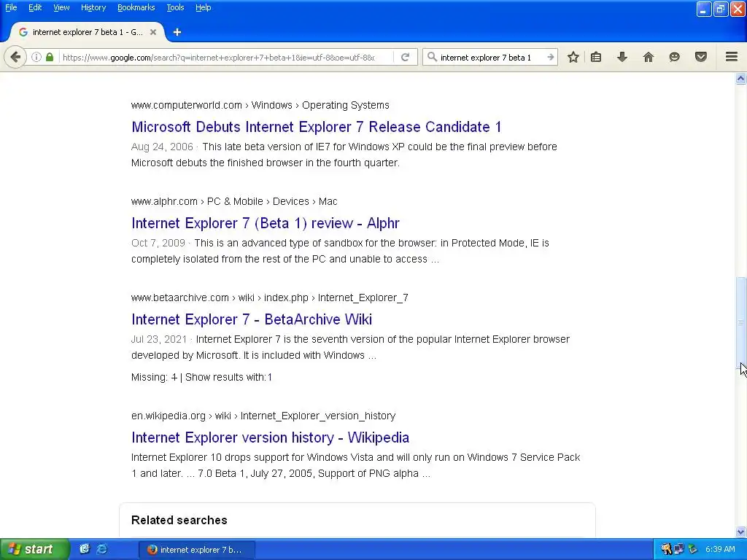Click the browser search box field
Image resolution: width=747 pixels, height=560 pixels.
[491, 57]
